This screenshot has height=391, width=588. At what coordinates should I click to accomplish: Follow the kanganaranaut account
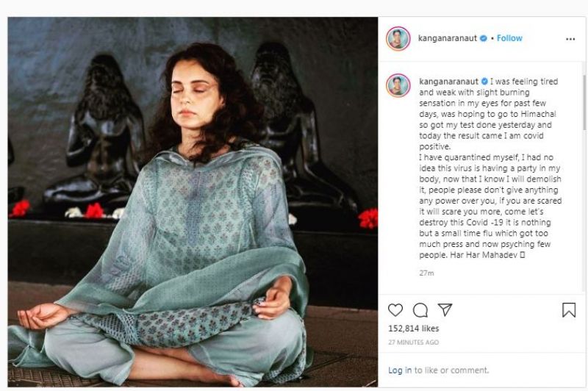click(509, 38)
